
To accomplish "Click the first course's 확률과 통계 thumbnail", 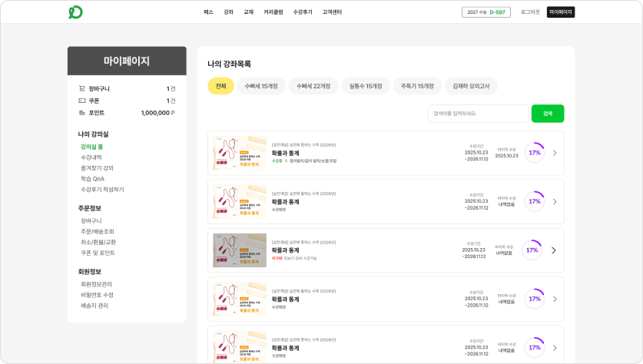I will pyautogui.click(x=240, y=153).
